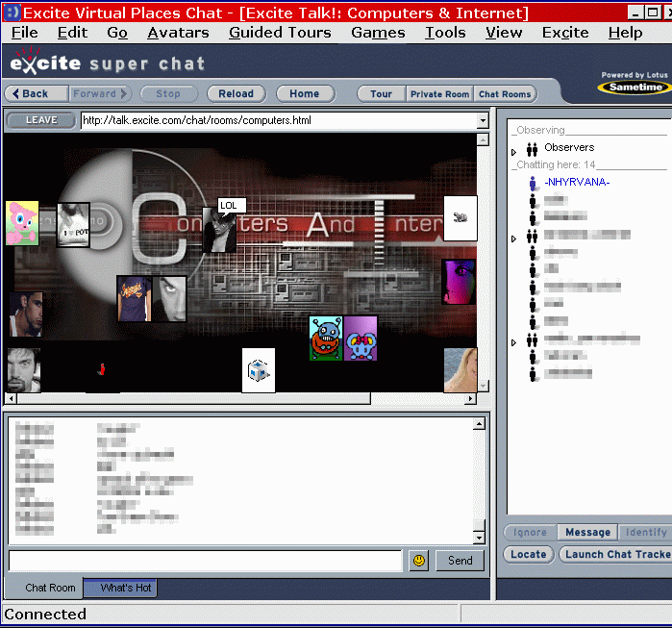Select the orange robot monster avatar
This screenshot has height=628, width=672.
click(x=325, y=339)
